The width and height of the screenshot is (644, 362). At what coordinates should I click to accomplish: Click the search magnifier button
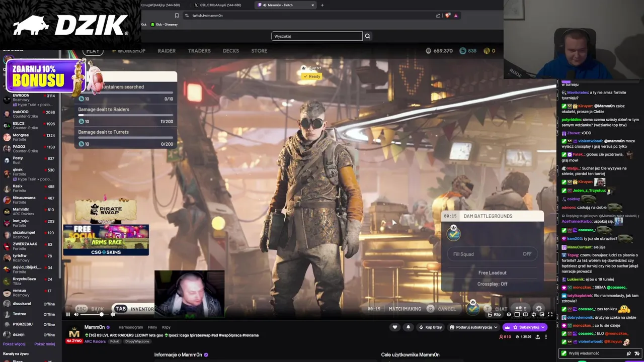pos(368,36)
